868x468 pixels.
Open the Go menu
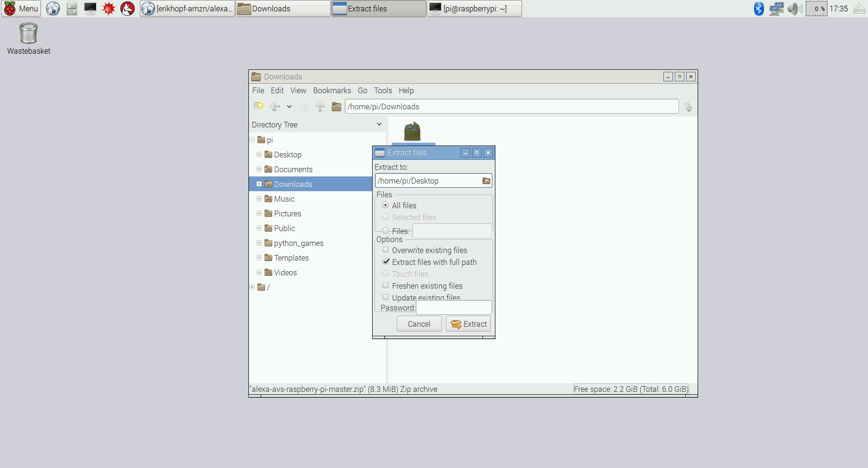click(363, 90)
